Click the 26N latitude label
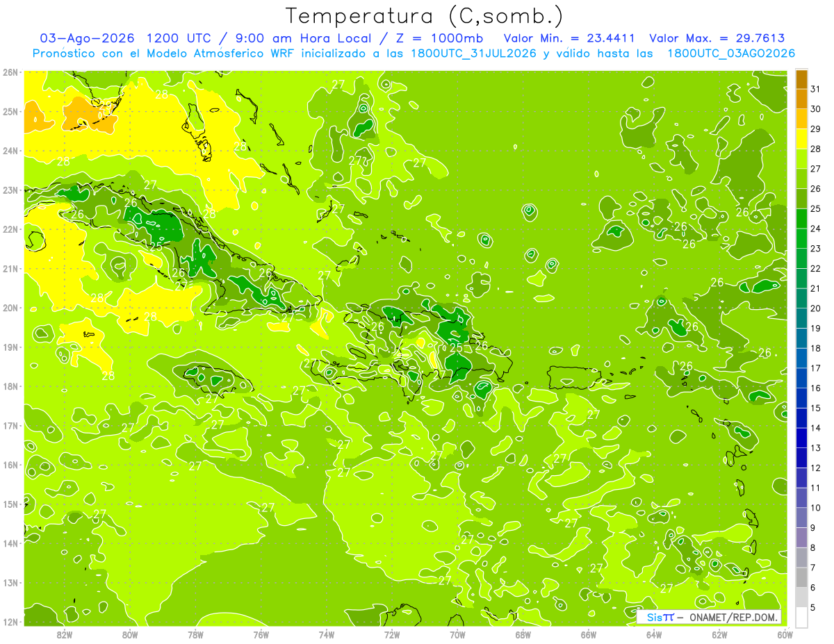The image size is (834, 644). pyautogui.click(x=10, y=72)
